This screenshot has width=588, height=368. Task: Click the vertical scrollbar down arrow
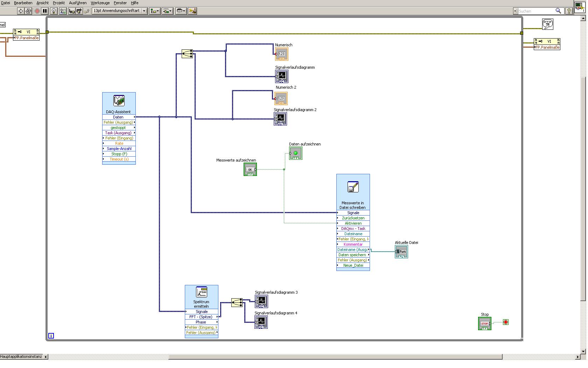[583, 351]
